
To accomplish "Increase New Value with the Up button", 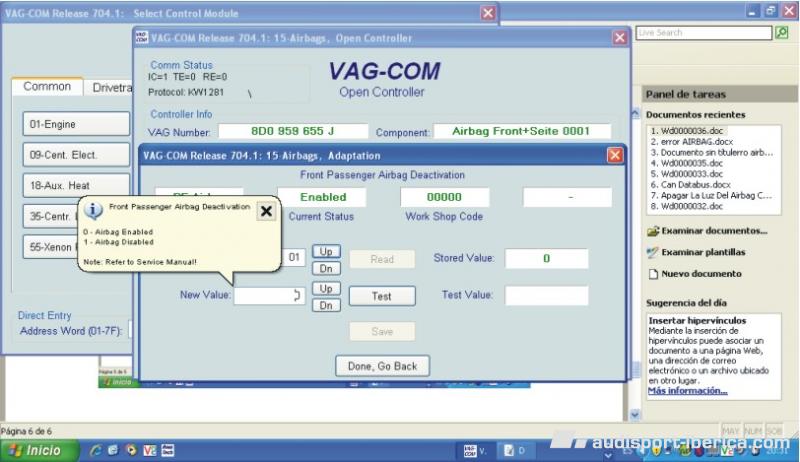I will click(326, 289).
